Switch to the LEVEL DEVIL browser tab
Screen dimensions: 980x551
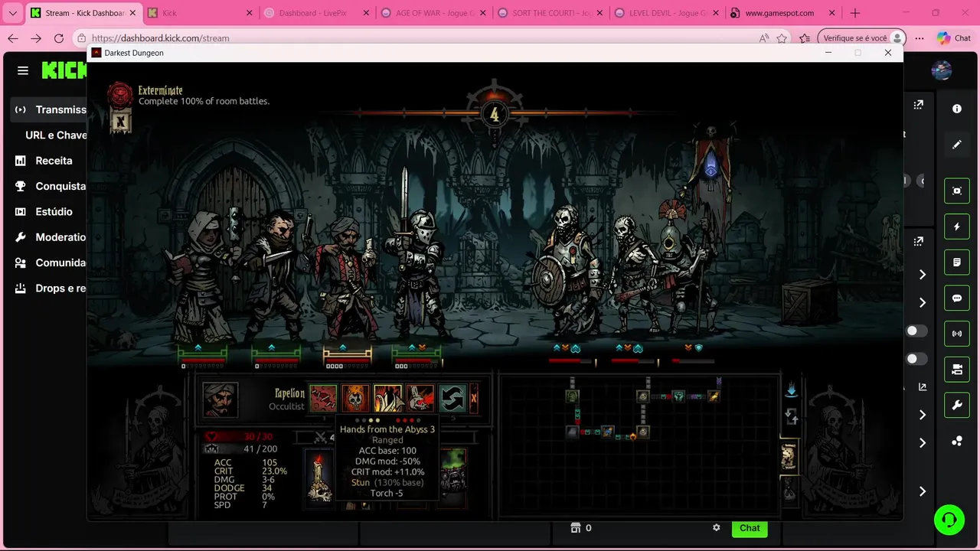pos(666,13)
